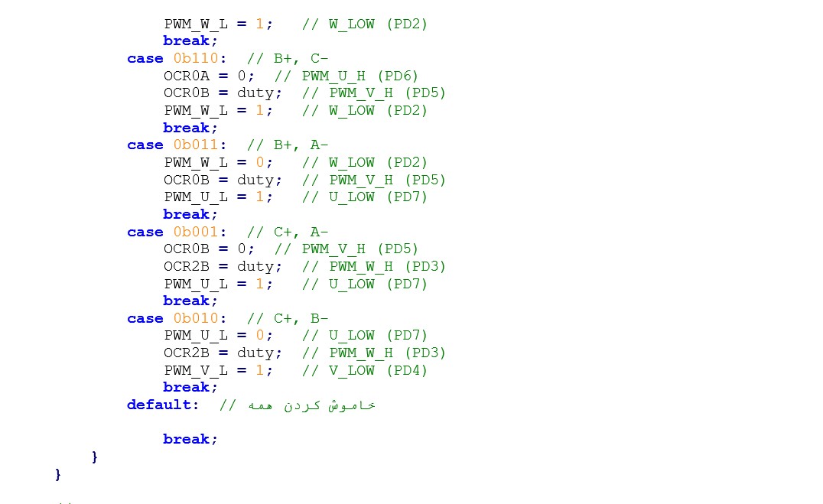The width and height of the screenshot is (823, 504).
Task: Select the comment '// B+, C-'
Action: pyautogui.click(x=288, y=58)
